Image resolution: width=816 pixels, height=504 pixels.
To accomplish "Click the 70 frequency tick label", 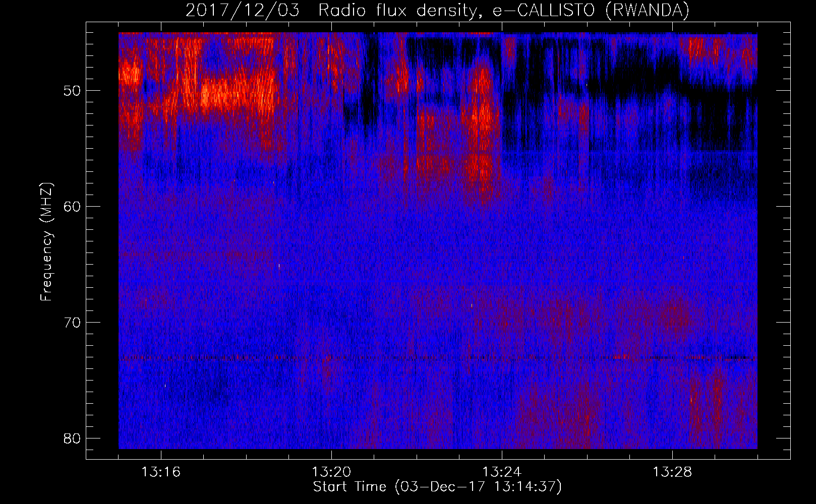I will coord(73,323).
